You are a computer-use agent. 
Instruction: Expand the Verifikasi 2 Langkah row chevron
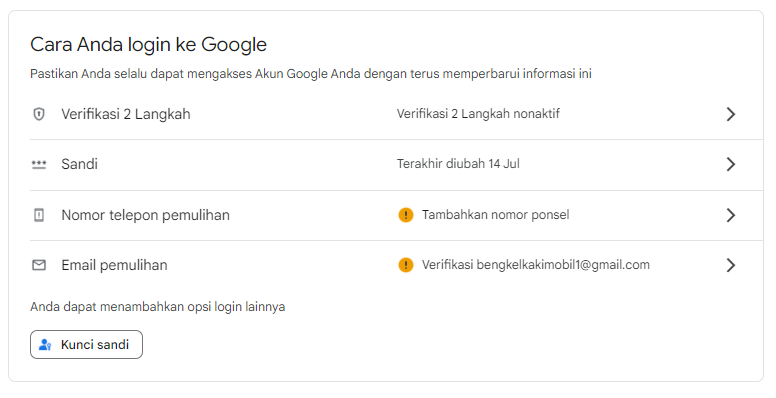click(x=730, y=114)
